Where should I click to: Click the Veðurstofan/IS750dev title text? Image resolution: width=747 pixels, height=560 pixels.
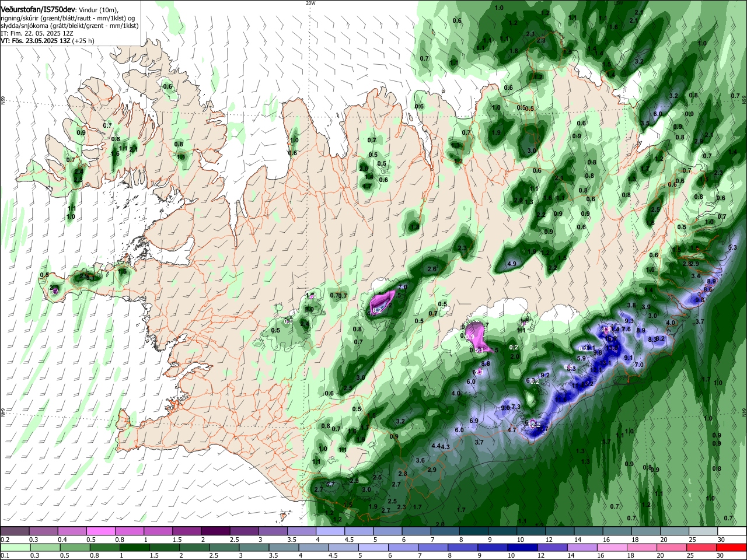tap(37, 9)
